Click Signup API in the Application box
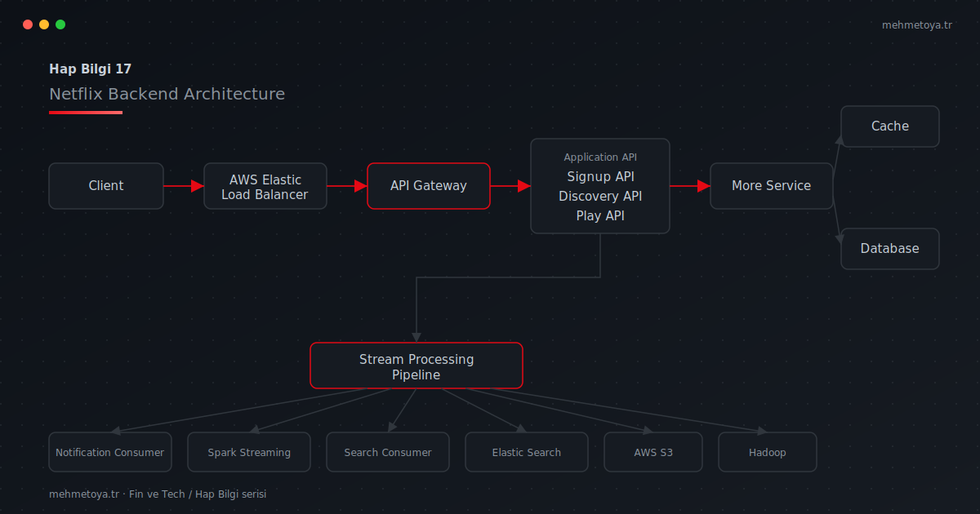Image resolution: width=980 pixels, height=514 pixels. tap(600, 176)
